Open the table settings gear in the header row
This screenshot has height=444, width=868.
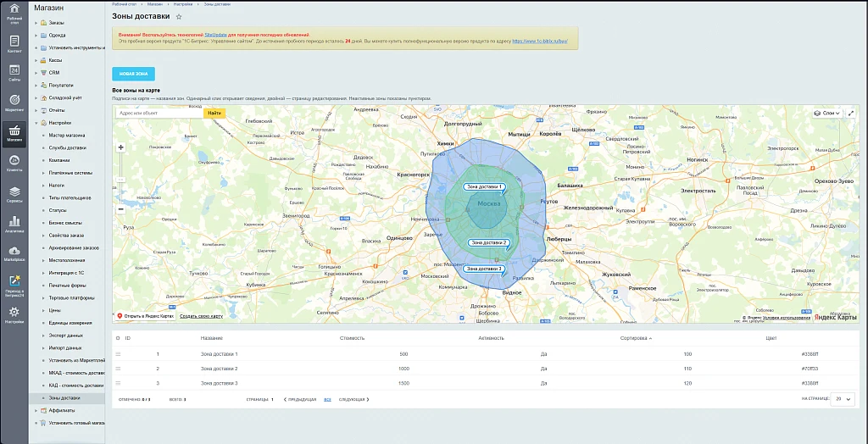[117, 338]
